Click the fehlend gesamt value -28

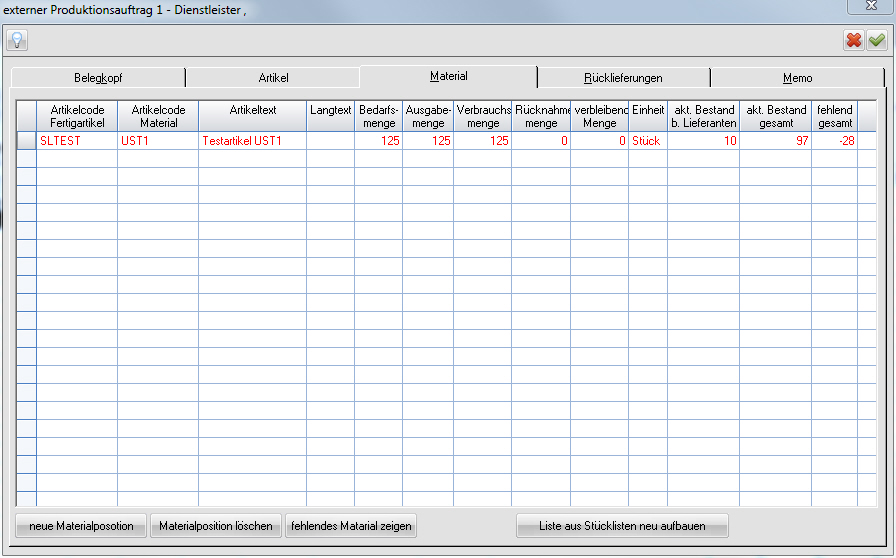pos(834,141)
